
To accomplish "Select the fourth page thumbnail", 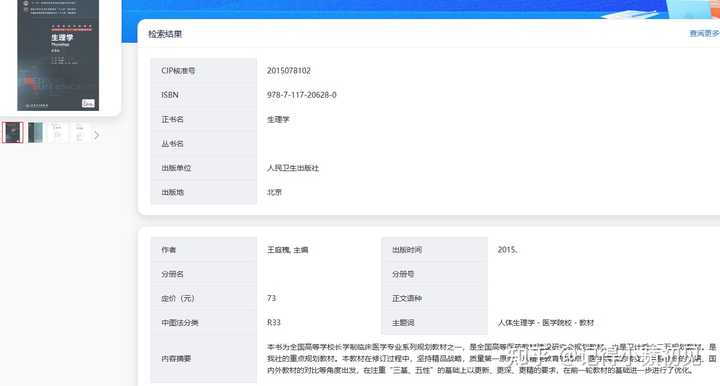I will pyautogui.click(x=79, y=133).
